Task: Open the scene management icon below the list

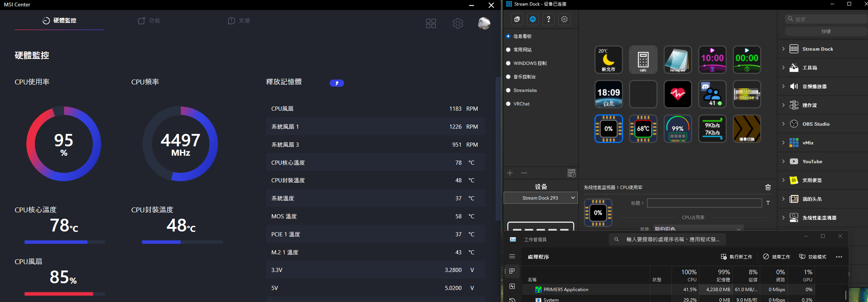Action: (572, 173)
